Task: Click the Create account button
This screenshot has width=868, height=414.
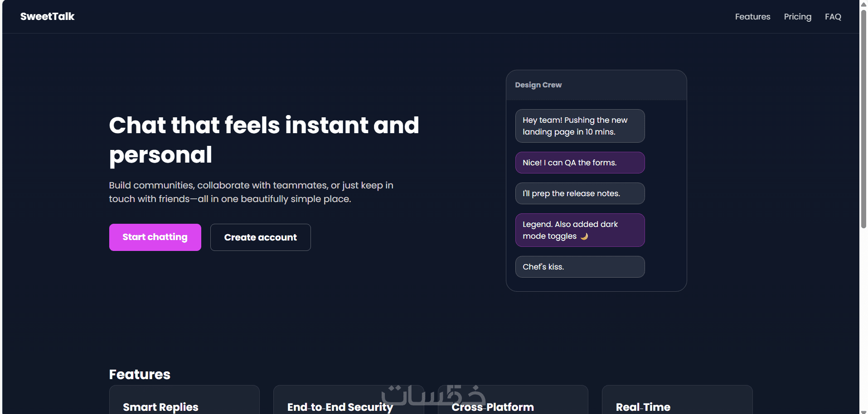Action: pos(260,237)
